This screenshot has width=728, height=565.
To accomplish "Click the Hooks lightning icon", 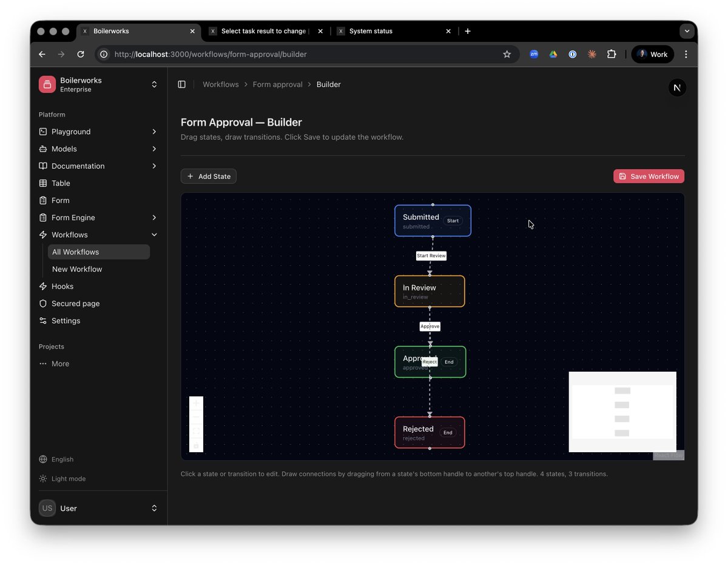I will (43, 286).
